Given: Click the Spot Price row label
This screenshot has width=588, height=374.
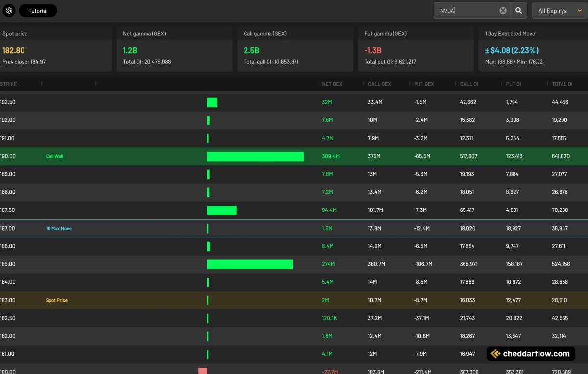Looking at the screenshot, I should pyautogui.click(x=56, y=300).
